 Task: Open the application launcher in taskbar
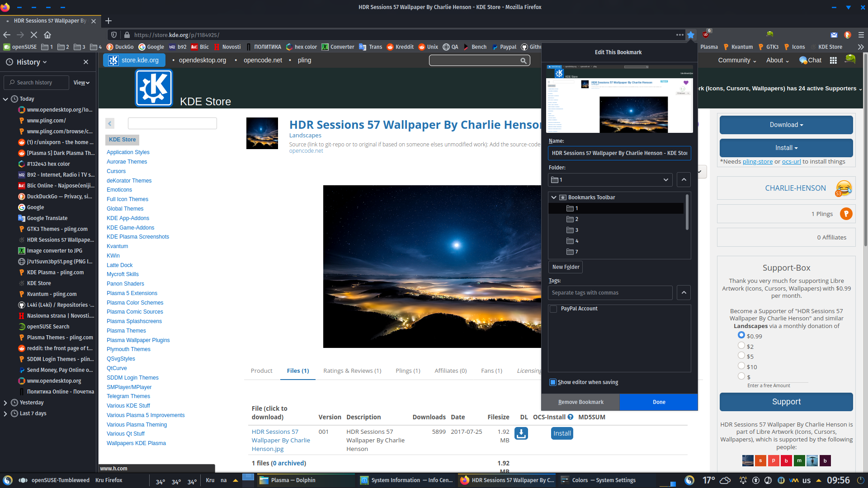click(x=8, y=480)
